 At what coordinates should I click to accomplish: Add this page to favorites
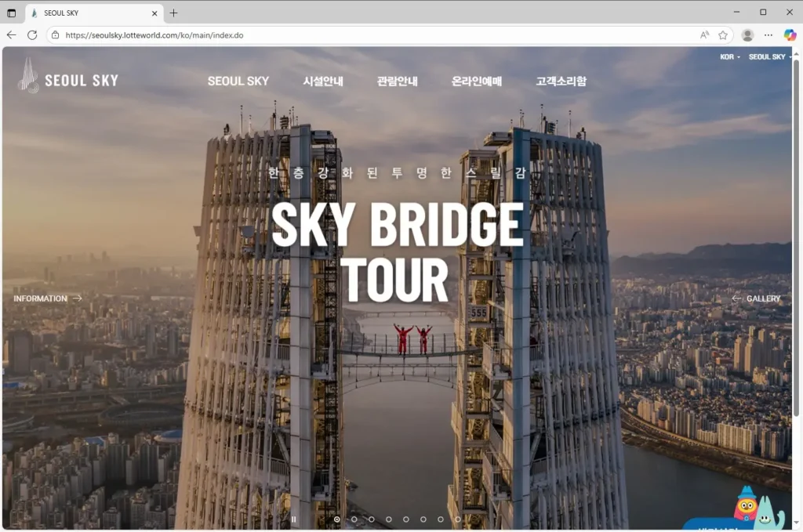click(x=723, y=35)
